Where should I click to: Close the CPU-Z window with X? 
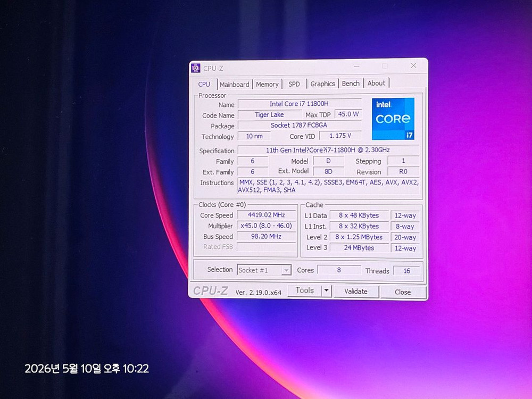click(413, 65)
